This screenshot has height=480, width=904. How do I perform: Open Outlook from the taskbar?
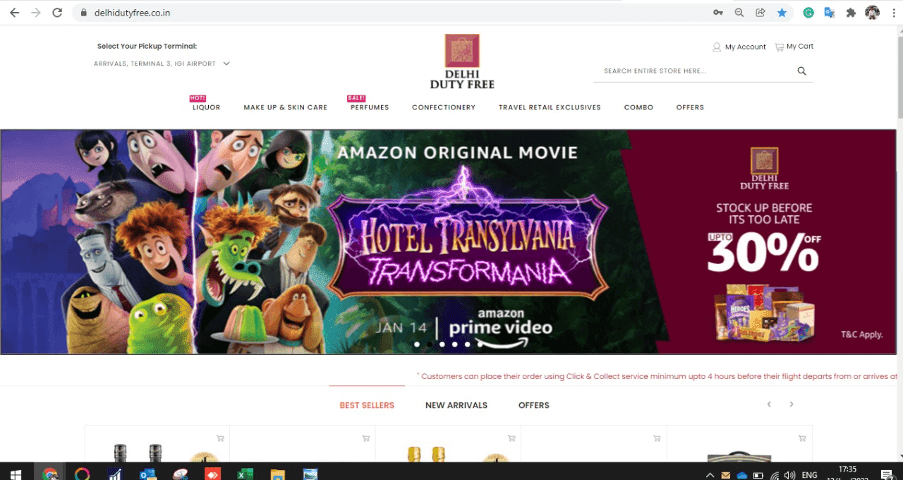(148, 474)
